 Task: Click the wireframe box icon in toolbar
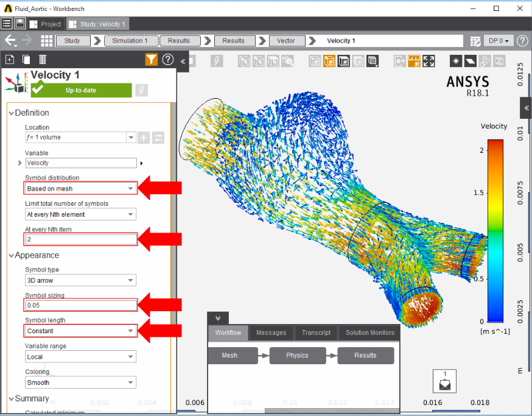coord(499,61)
